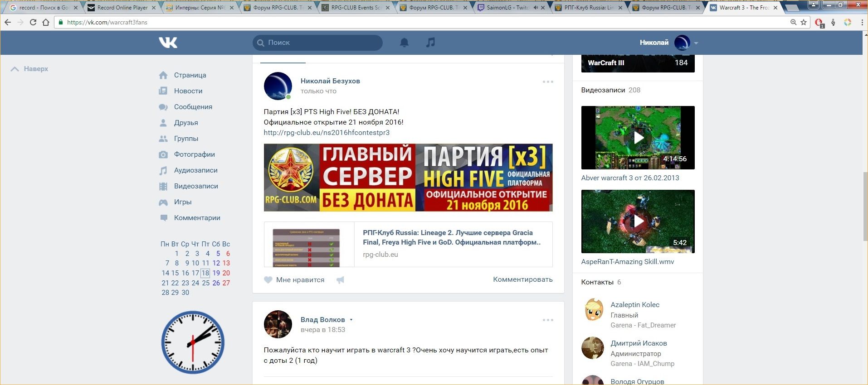Click the Группы people icon
868x385 pixels.
163,139
